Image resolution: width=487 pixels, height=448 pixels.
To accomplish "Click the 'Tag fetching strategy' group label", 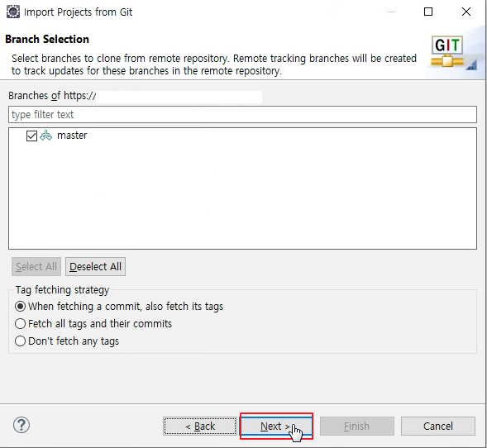I will (x=63, y=289).
